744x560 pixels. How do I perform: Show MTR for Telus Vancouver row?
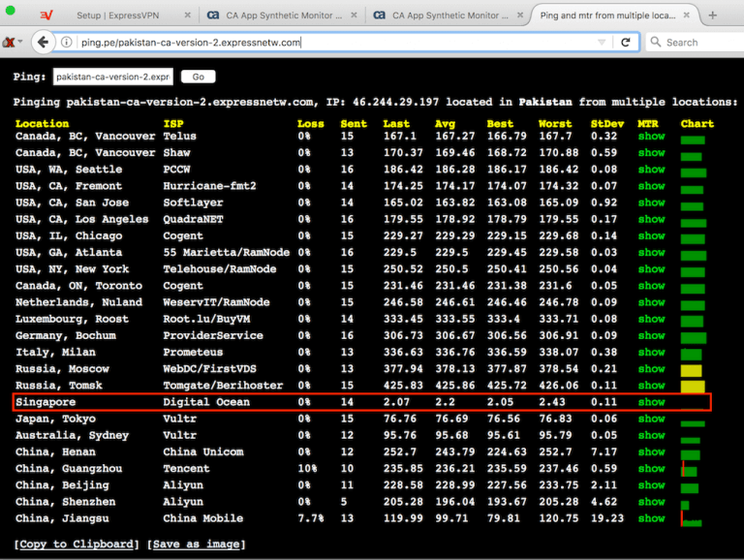651,137
